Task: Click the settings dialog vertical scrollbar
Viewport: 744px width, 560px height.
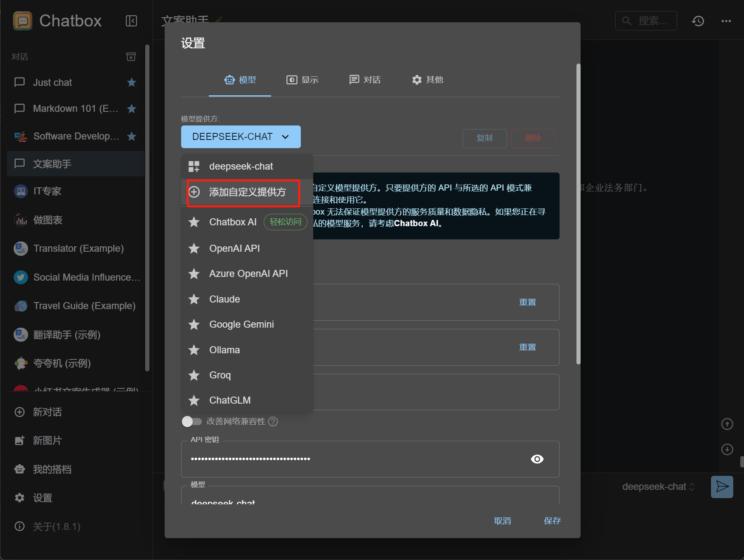Action: (578, 214)
